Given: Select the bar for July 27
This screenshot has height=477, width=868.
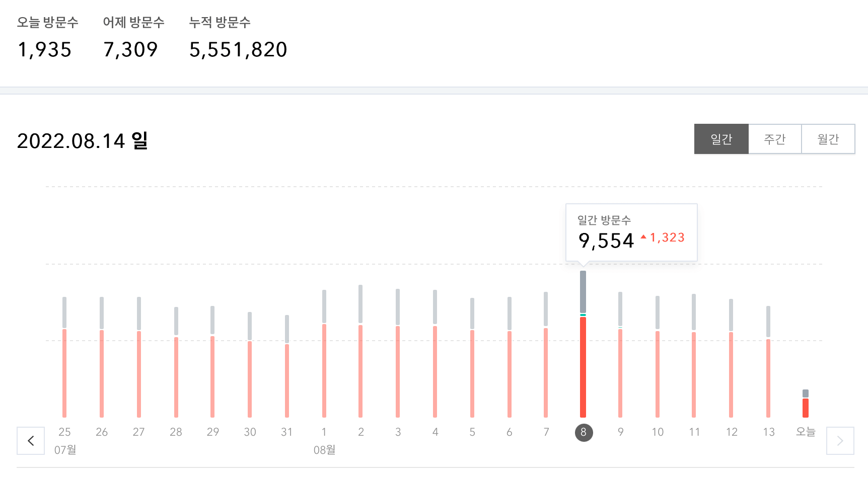Looking at the screenshot, I should click(139, 357).
